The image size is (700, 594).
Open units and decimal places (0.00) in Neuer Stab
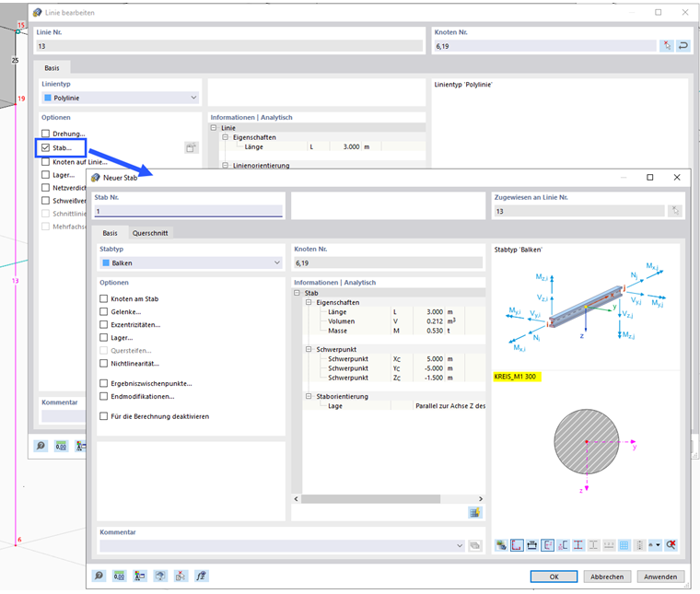coord(119,576)
